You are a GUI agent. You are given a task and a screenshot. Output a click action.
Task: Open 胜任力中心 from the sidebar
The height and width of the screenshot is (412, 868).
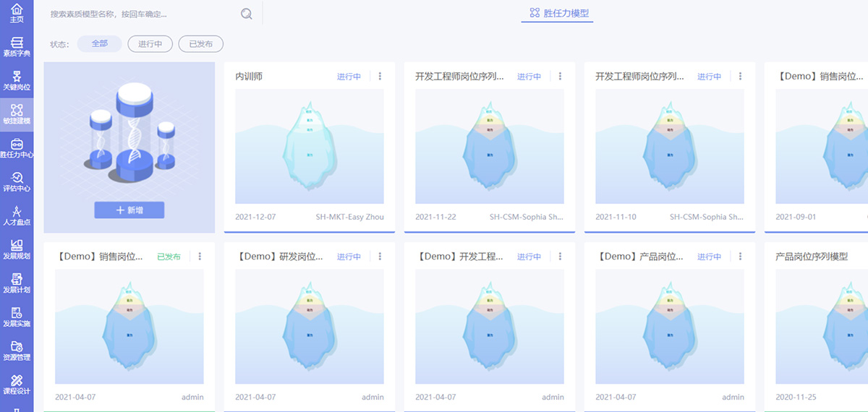point(17,148)
